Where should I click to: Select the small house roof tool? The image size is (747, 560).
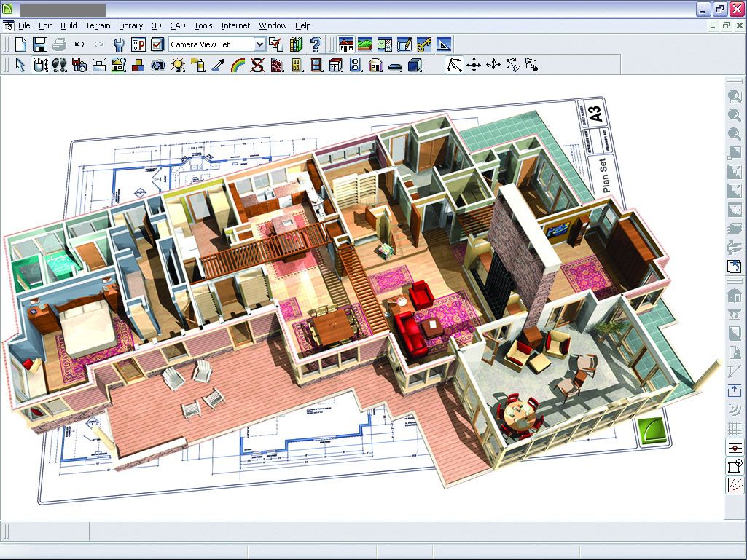click(x=375, y=65)
